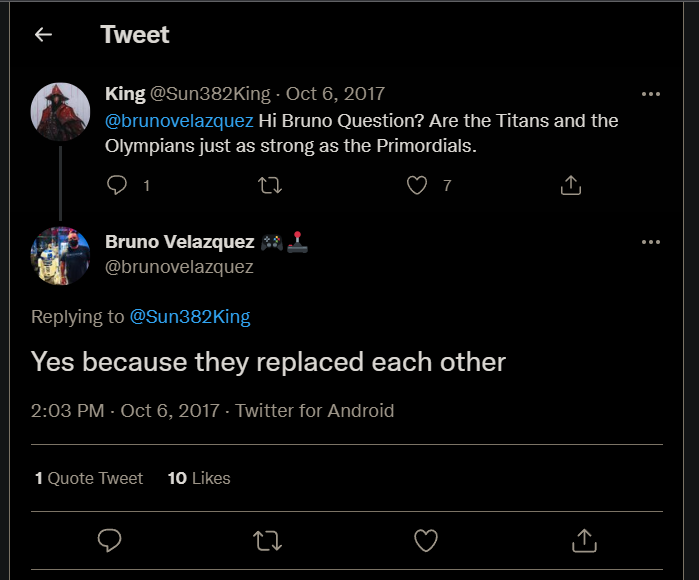
Task: Click the @brunovelazquez mention in King's tweet
Action: [x=178, y=121]
